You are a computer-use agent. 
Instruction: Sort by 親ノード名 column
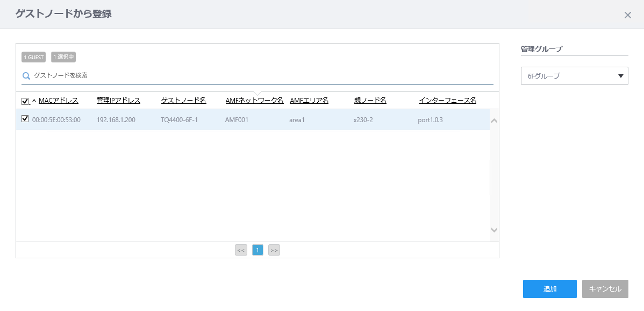pos(370,101)
